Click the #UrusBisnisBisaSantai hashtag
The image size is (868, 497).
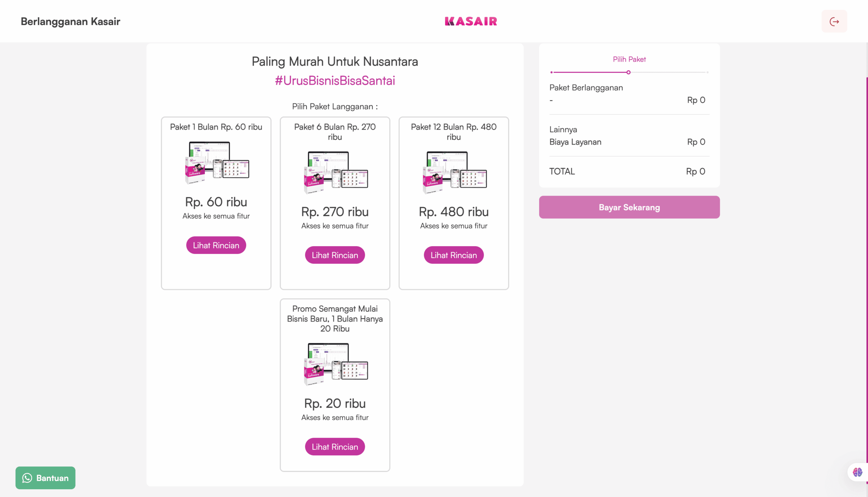[335, 81]
